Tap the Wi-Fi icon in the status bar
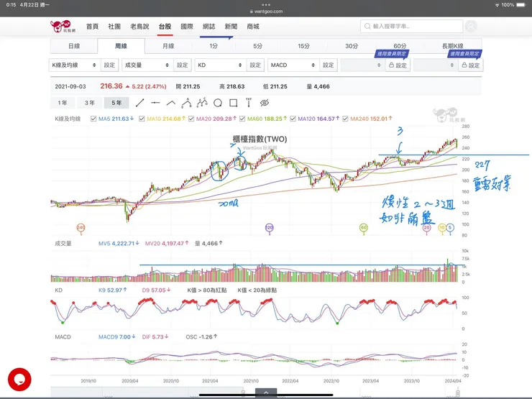The height and width of the screenshot is (399, 532). [x=497, y=5]
